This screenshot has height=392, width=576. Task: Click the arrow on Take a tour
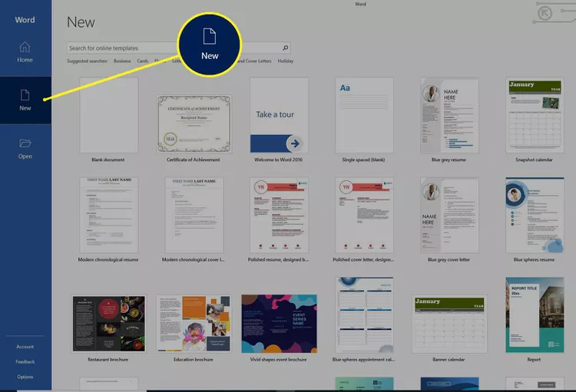click(x=294, y=143)
